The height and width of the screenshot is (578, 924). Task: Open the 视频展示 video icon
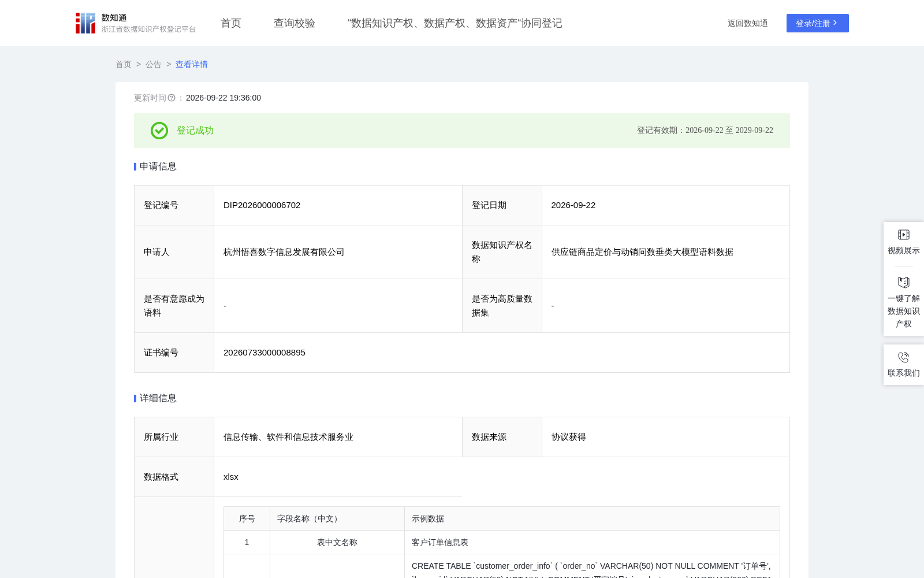point(904,235)
